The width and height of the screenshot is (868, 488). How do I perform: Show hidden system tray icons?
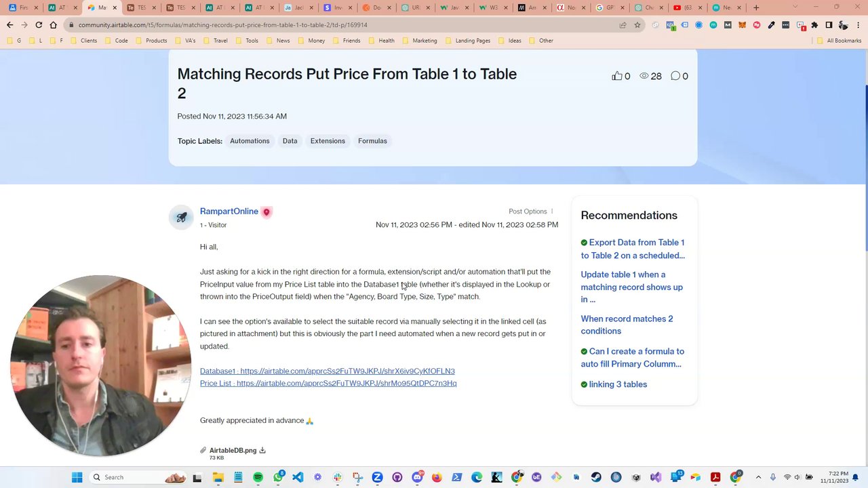point(758,477)
